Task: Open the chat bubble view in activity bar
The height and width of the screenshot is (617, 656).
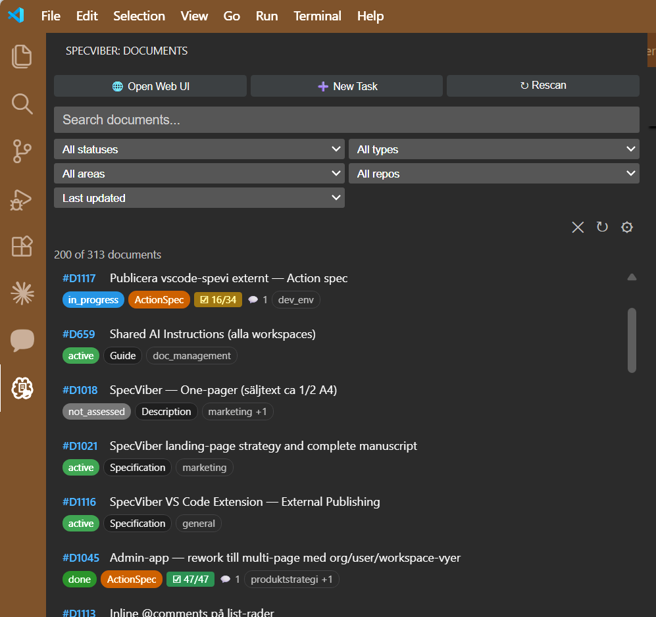Action: point(22,340)
